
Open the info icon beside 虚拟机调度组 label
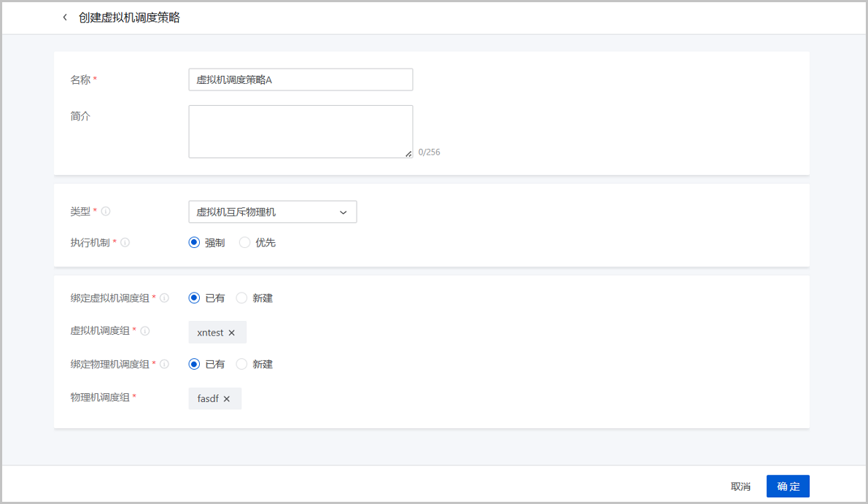145,330
